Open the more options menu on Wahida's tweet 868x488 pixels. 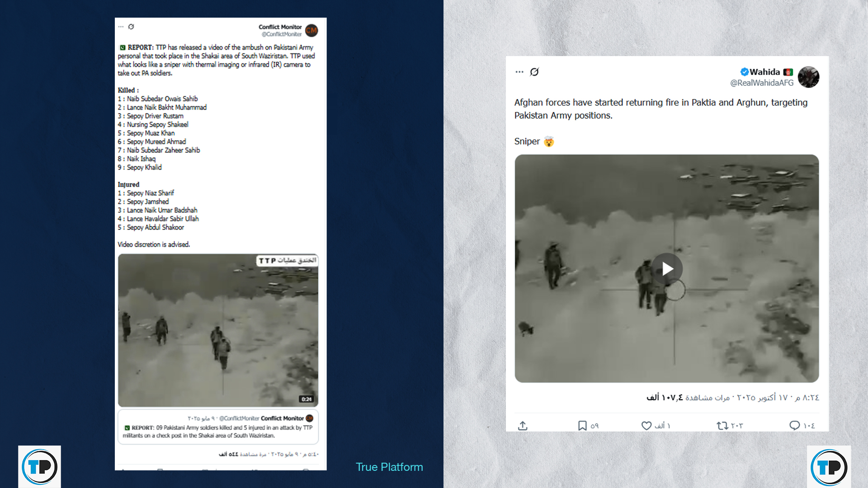(x=519, y=72)
